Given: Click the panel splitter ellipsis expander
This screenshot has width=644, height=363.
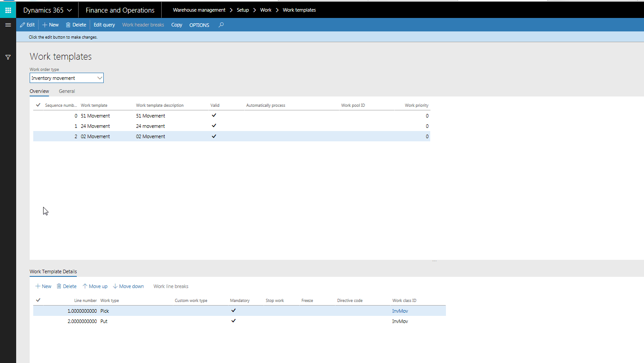Looking at the screenshot, I should click(x=434, y=260).
